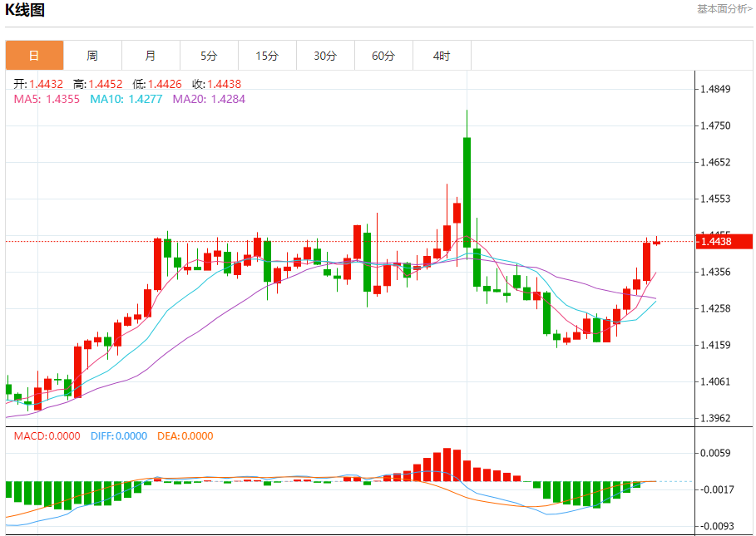Click the 1.3962 price axis label
756x536 pixels.
coord(715,419)
